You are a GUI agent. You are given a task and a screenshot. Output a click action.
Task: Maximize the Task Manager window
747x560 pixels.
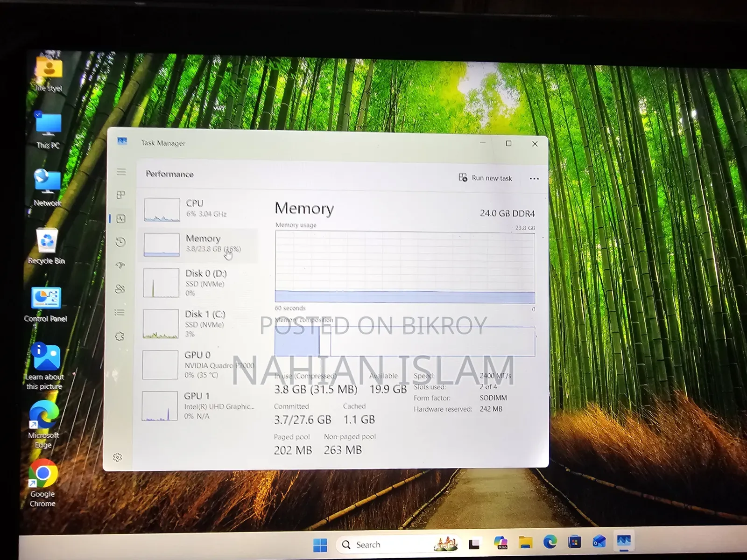[x=509, y=143]
